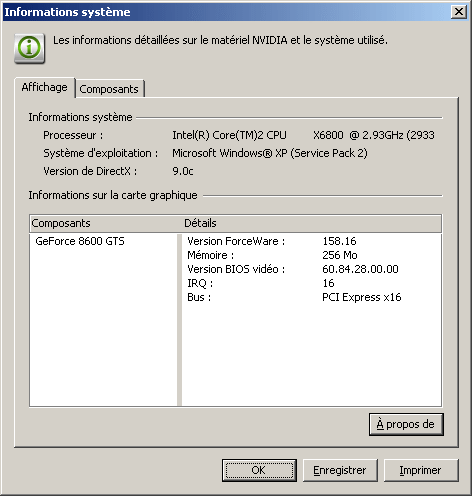Select the Affichage tab
Image resolution: width=472 pixels, height=496 pixels.
[x=44, y=87]
